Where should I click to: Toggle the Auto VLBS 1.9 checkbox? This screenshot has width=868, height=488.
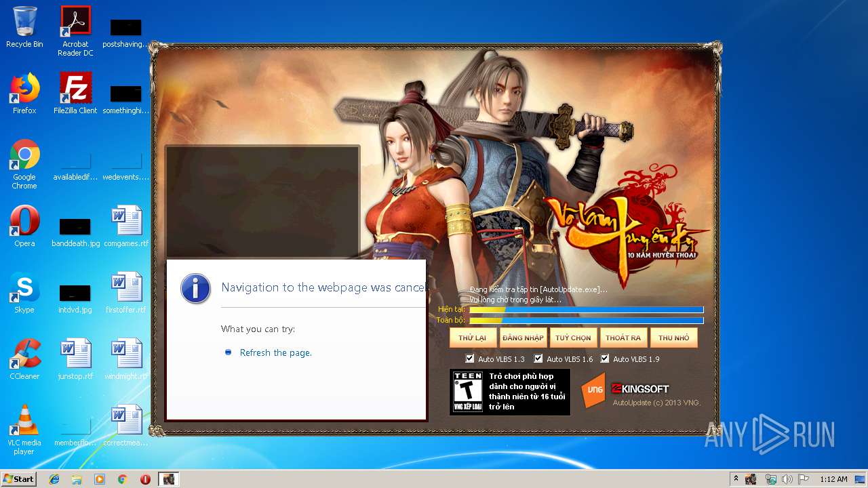pos(605,359)
